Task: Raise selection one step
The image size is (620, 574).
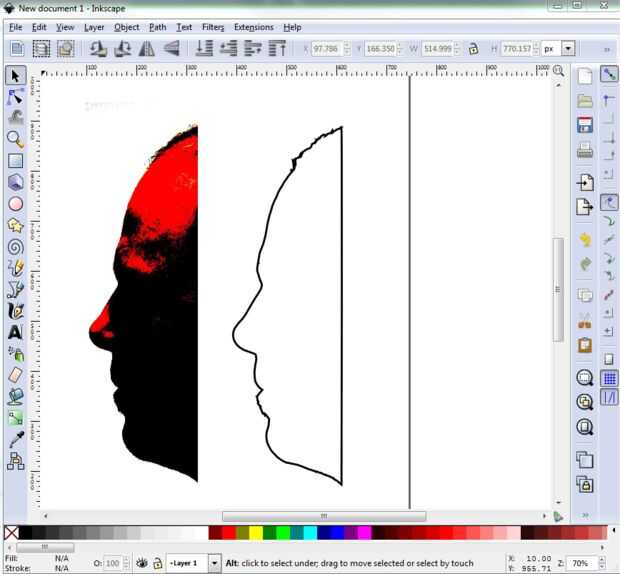Action: [253, 49]
